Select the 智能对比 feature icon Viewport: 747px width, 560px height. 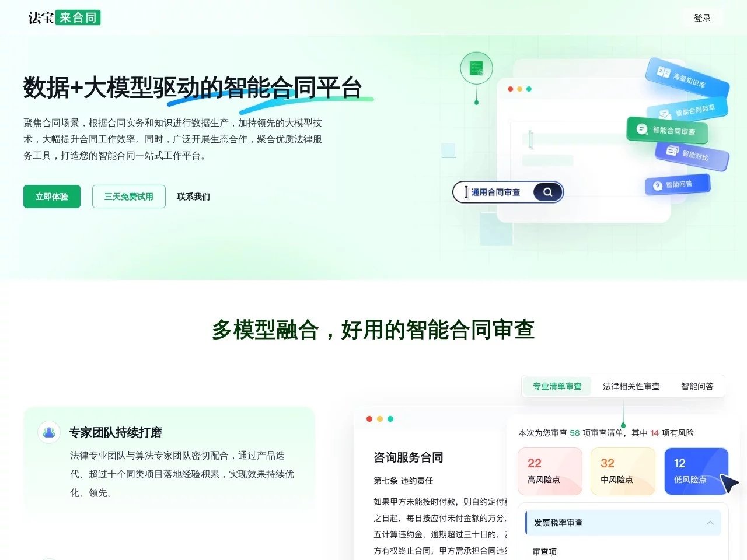(x=692, y=155)
